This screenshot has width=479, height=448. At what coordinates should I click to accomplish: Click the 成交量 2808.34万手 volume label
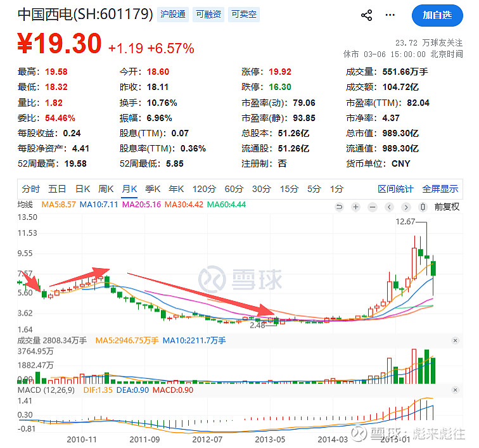click(52, 340)
